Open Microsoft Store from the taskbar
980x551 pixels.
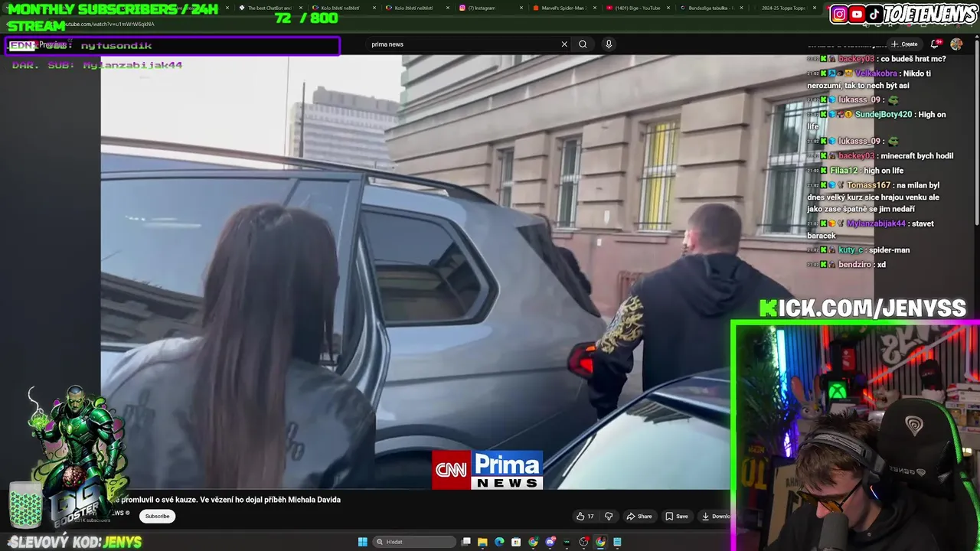[x=516, y=542]
